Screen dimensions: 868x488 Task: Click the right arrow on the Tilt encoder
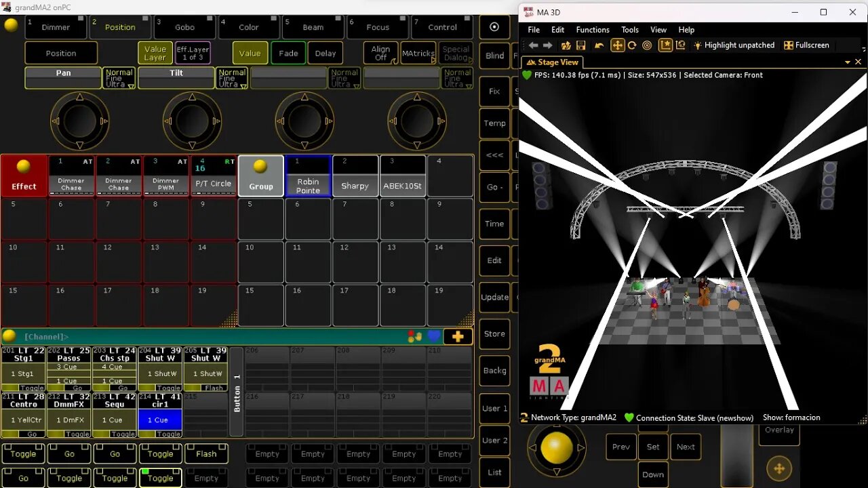217,121
